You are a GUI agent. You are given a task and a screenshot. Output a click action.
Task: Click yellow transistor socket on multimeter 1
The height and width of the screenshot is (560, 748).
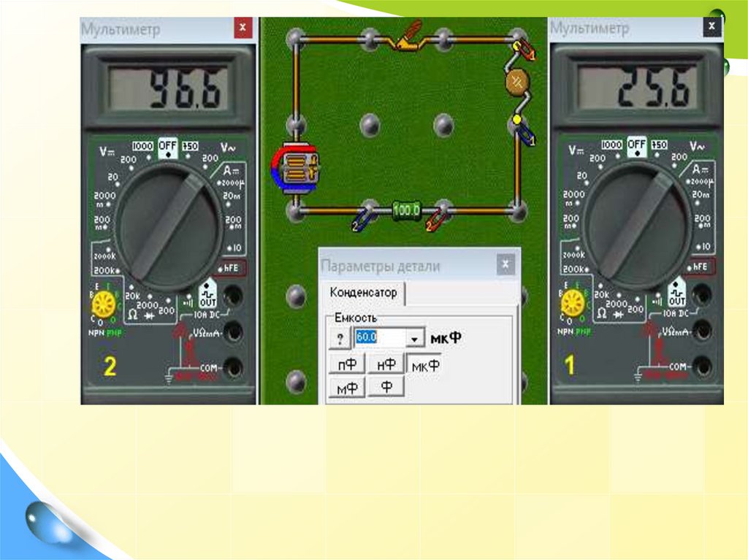[573, 304]
